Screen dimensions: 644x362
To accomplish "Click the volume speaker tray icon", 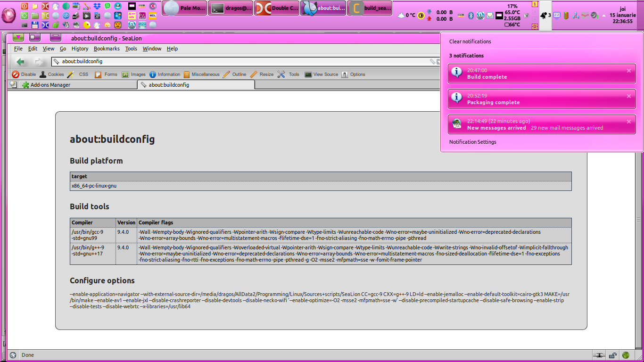I will 595,15.
